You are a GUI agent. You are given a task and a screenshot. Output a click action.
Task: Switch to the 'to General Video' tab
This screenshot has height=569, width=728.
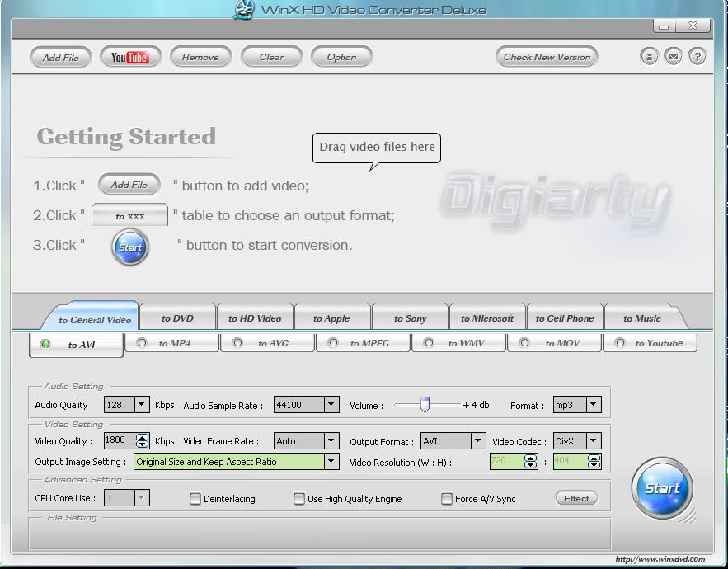pyautogui.click(x=93, y=317)
